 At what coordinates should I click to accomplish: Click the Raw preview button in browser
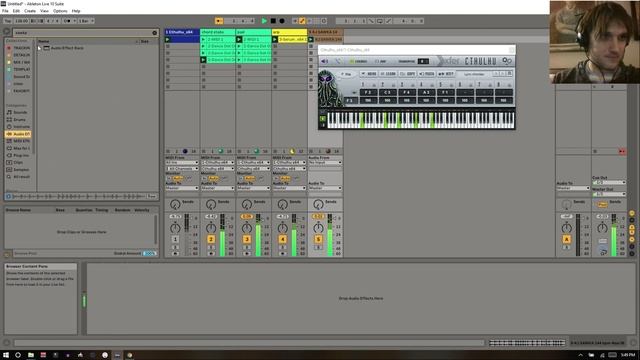[x=152, y=196]
